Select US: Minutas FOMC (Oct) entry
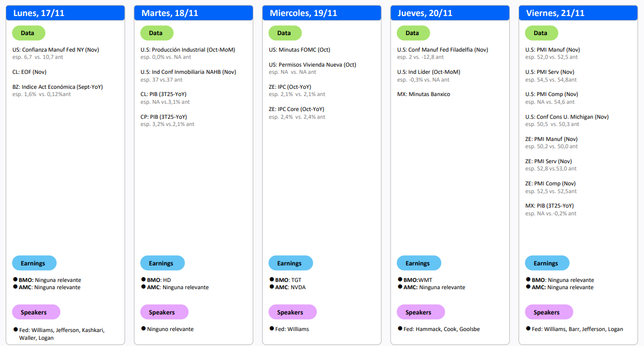This screenshot has height=346, width=644. point(299,50)
